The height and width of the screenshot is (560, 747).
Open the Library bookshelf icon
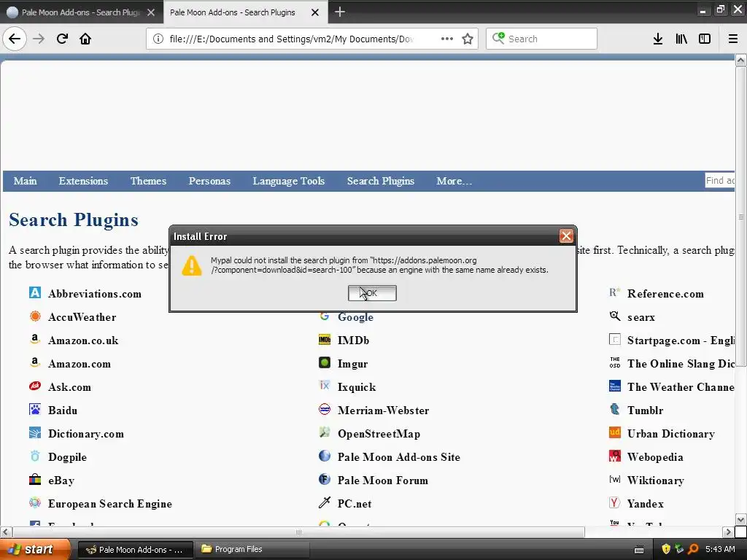[681, 39]
